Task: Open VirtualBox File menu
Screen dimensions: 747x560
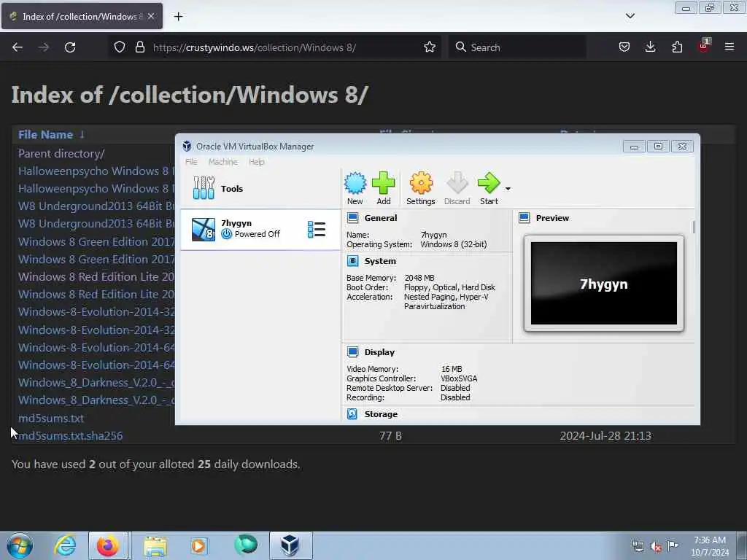Action: coord(191,162)
